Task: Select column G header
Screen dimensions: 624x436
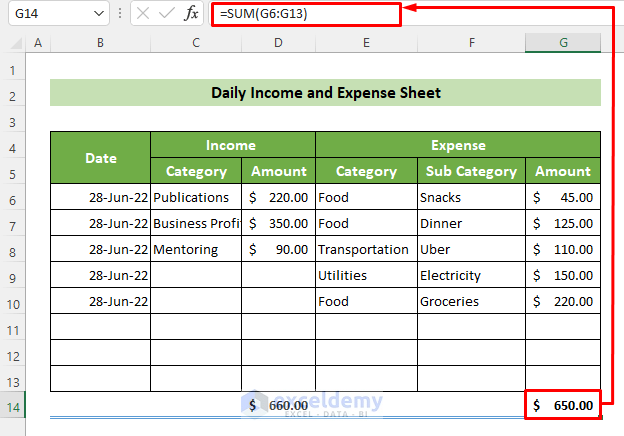Action: click(563, 43)
